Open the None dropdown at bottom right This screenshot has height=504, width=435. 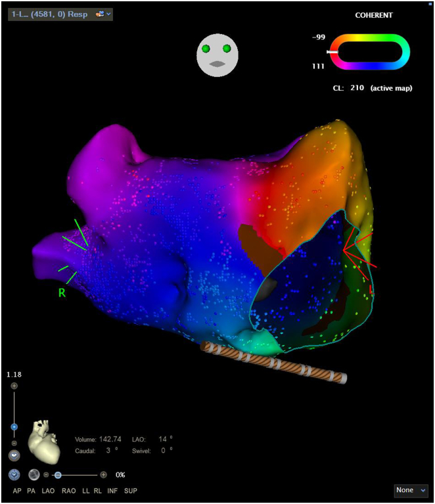coord(411,490)
